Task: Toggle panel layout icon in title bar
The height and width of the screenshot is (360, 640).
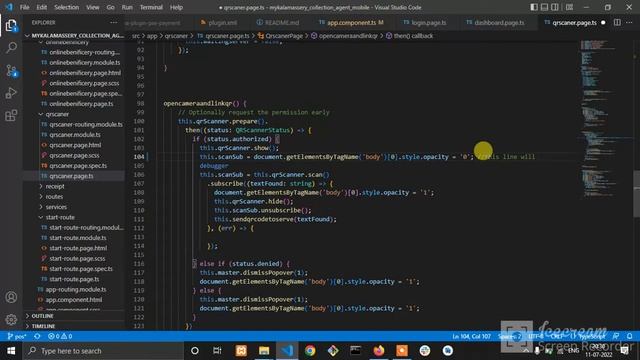Action: pos(544,7)
